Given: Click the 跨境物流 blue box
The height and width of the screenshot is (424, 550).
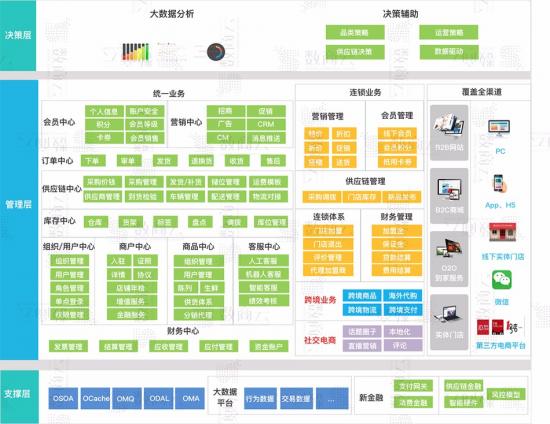Looking at the screenshot, I should click(362, 310).
